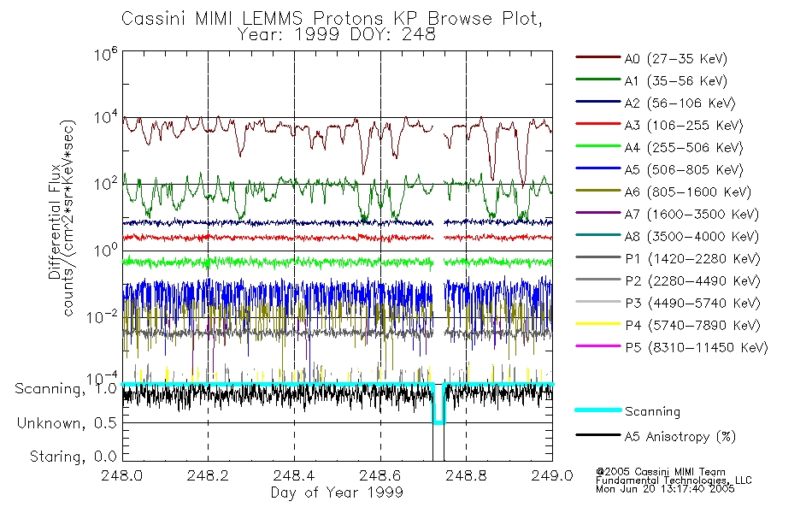The width and height of the screenshot is (812, 513).
Task: Click the red A3 legend line
Action: coord(597,124)
